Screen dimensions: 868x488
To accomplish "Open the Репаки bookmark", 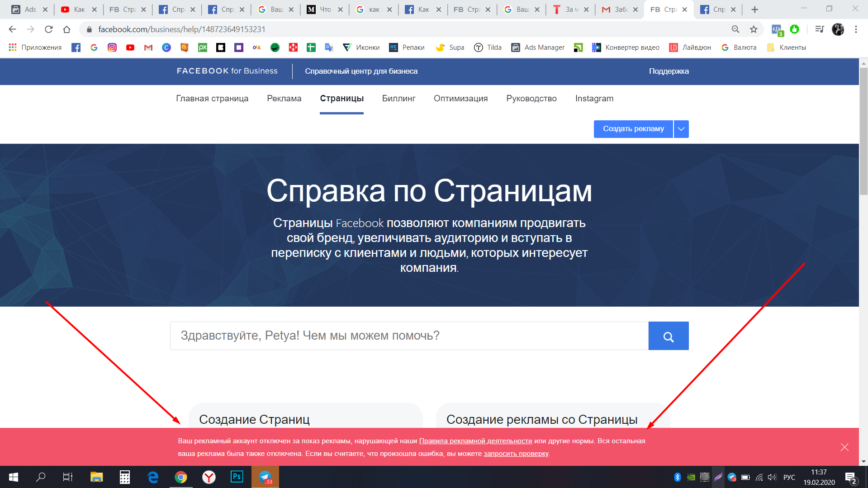I will point(407,47).
